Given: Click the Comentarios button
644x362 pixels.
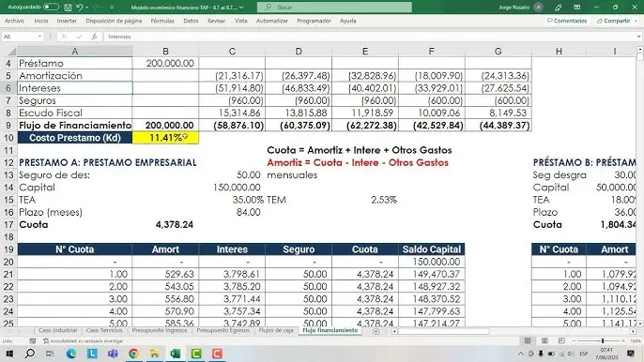Looking at the screenshot, I should coord(567,21).
